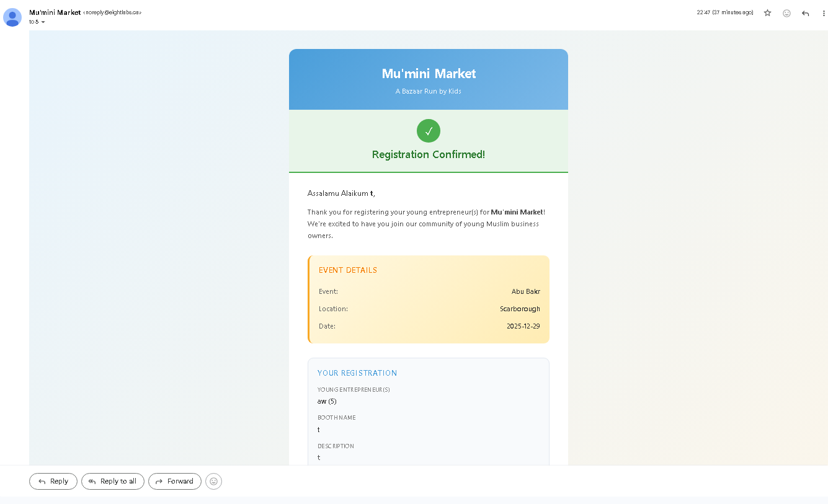This screenshot has height=504, width=828.
Task: Open the more options three-dot menu
Action: (x=824, y=12)
